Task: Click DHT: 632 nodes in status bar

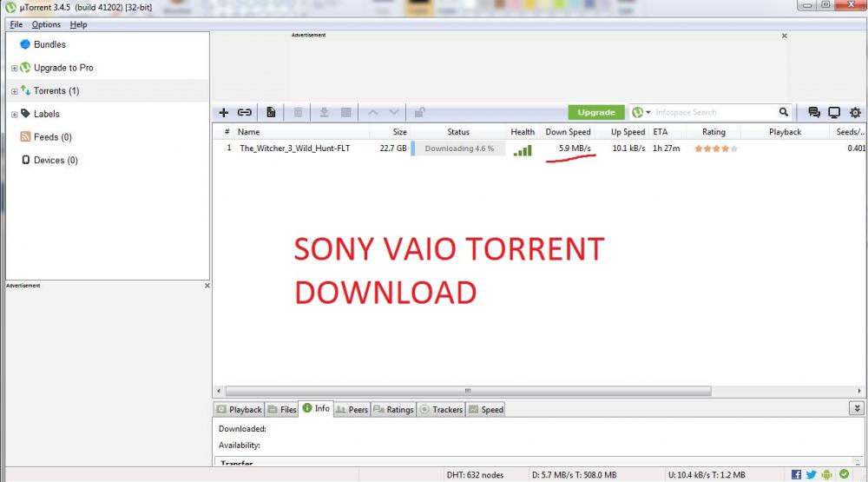Action: (x=475, y=475)
